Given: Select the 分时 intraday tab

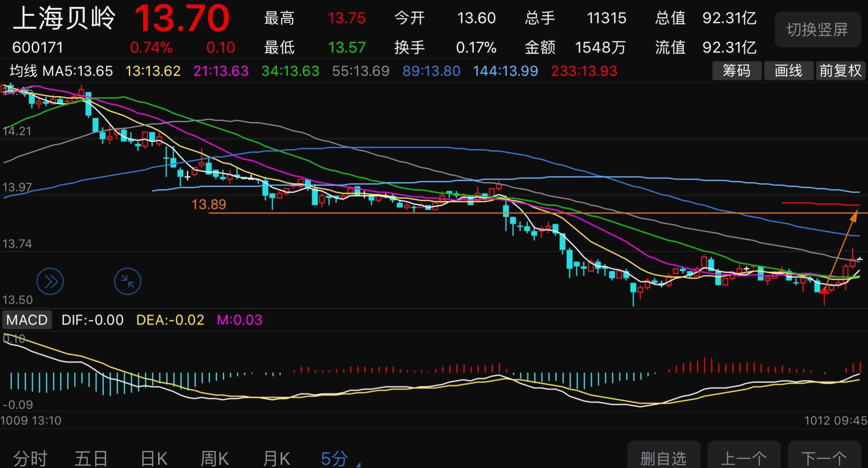Looking at the screenshot, I should [30, 458].
